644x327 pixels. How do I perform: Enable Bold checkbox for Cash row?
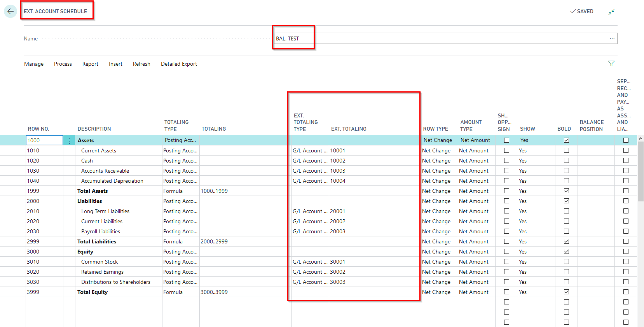point(566,161)
